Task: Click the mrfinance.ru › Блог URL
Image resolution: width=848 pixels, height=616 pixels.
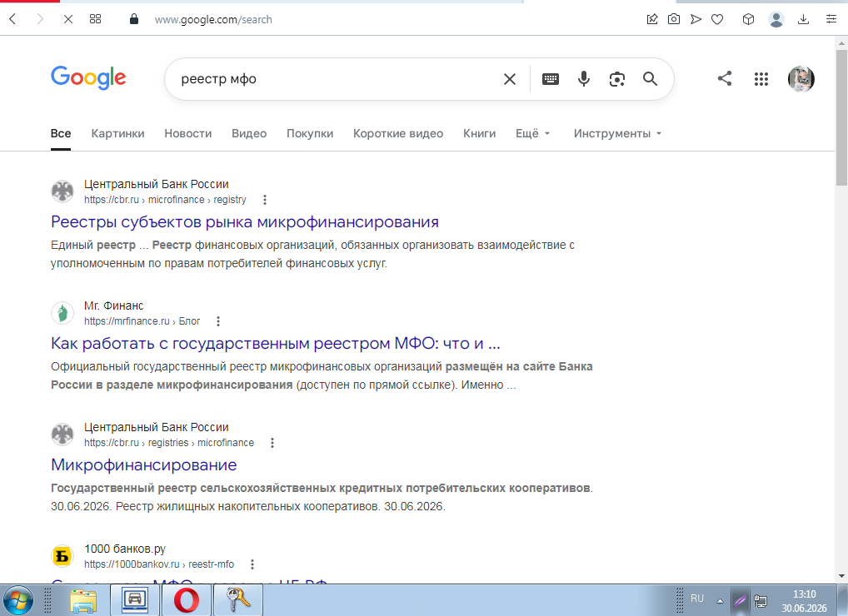Action: 142,321
